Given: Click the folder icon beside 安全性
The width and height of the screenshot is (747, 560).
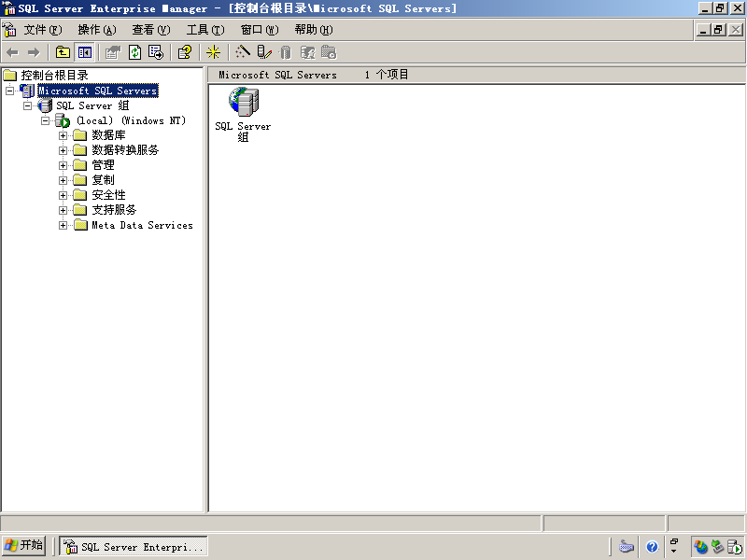Looking at the screenshot, I should click(80, 195).
